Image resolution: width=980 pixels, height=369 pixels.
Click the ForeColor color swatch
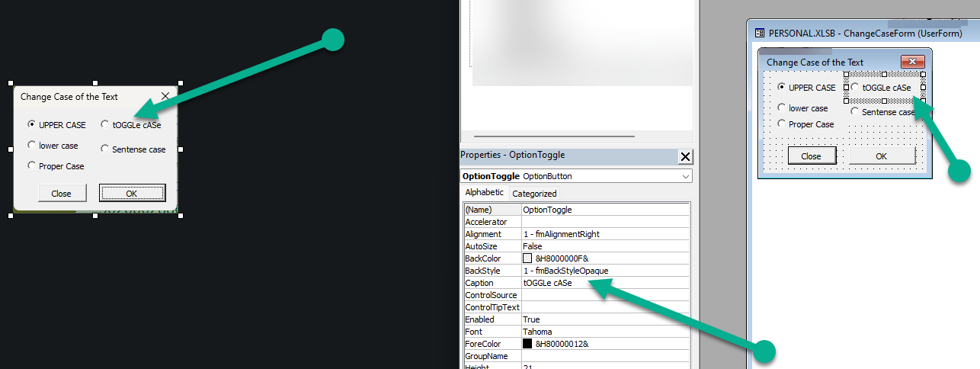click(527, 344)
